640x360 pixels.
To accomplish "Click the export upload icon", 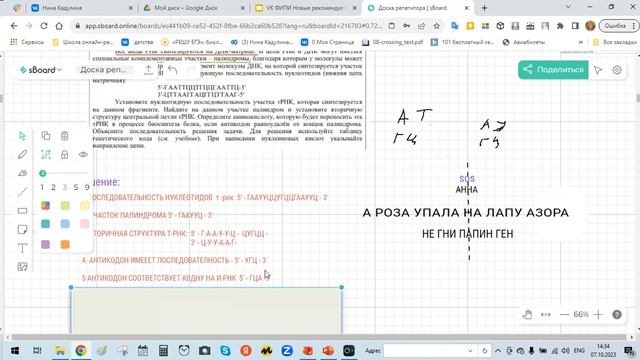I will point(149,70).
